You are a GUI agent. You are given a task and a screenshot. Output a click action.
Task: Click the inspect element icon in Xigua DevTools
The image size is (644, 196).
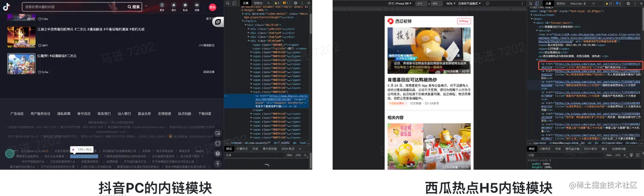click(531, 3)
